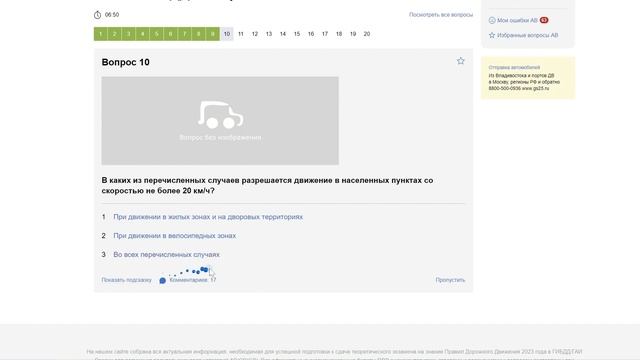Viewport: 640px width, 360px height.
Task: Click the timer clock icon
Action: coord(97,15)
